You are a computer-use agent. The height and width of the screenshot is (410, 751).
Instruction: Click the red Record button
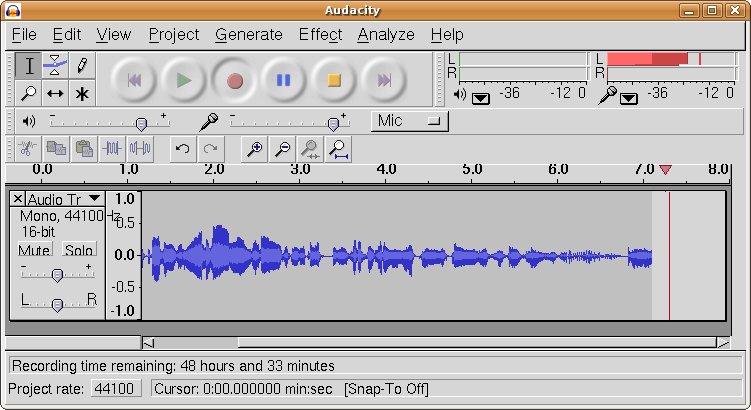(234, 80)
